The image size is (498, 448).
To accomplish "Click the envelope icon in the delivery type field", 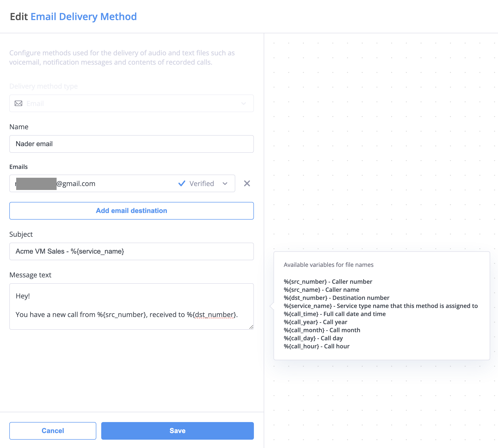I will (x=18, y=103).
